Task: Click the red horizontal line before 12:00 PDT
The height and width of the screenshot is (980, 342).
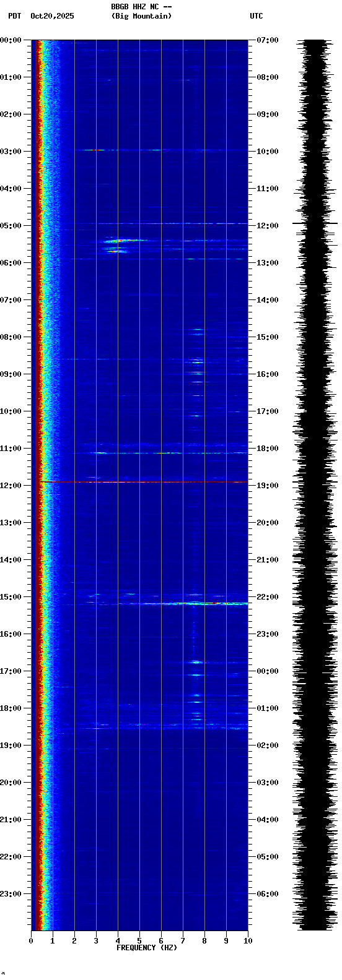Action: (144, 481)
